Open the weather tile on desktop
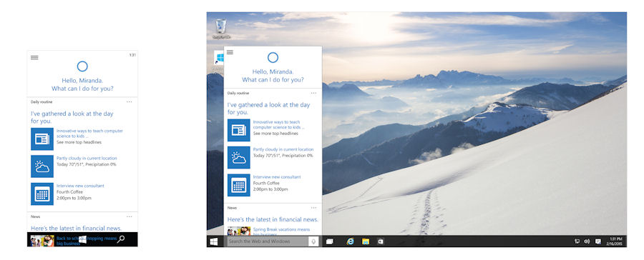The width and height of the screenshot is (644, 260). point(238,157)
